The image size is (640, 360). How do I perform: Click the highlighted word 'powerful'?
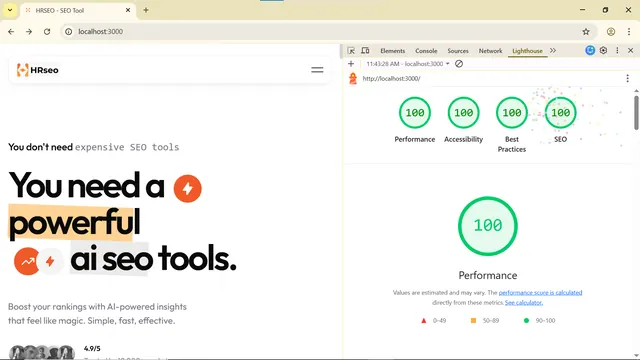click(x=74, y=223)
